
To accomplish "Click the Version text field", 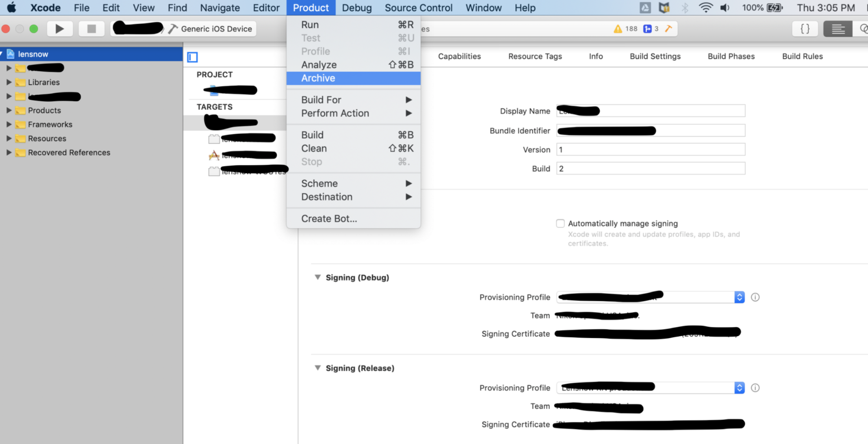I will [x=650, y=149].
